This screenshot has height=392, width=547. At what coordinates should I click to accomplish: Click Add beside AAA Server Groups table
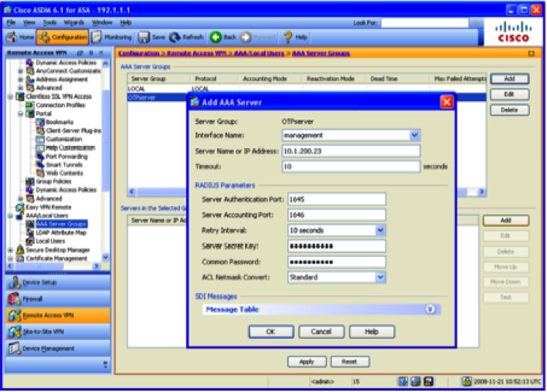[510, 79]
